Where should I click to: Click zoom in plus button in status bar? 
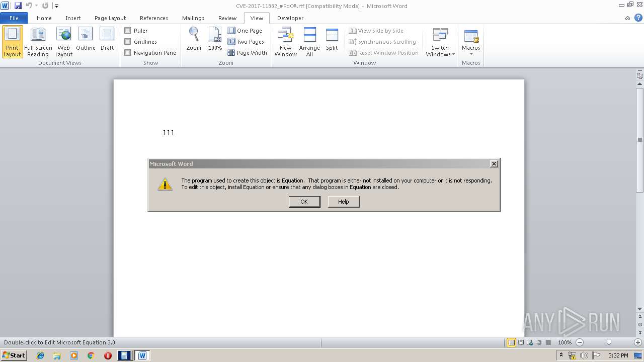point(638,342)
